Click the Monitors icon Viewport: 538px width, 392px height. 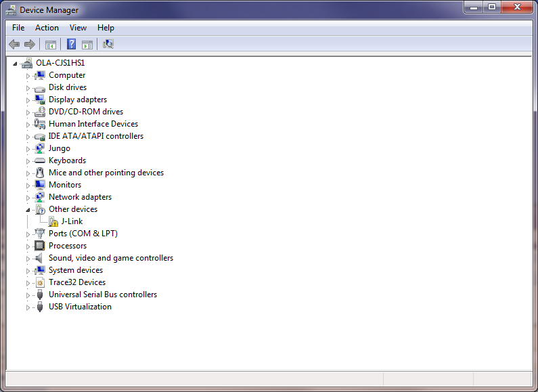[x=40, y=185]
